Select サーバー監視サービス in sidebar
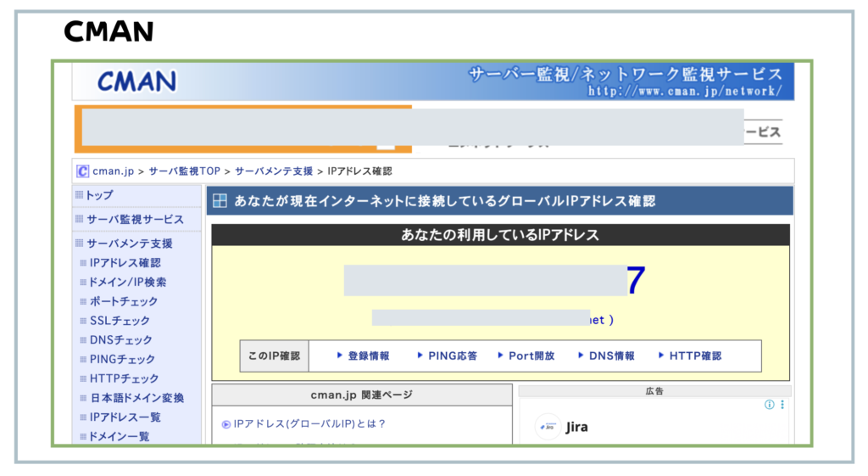This screenshot has width=868, height=476. pyautogui.click(x=135, y=220)
